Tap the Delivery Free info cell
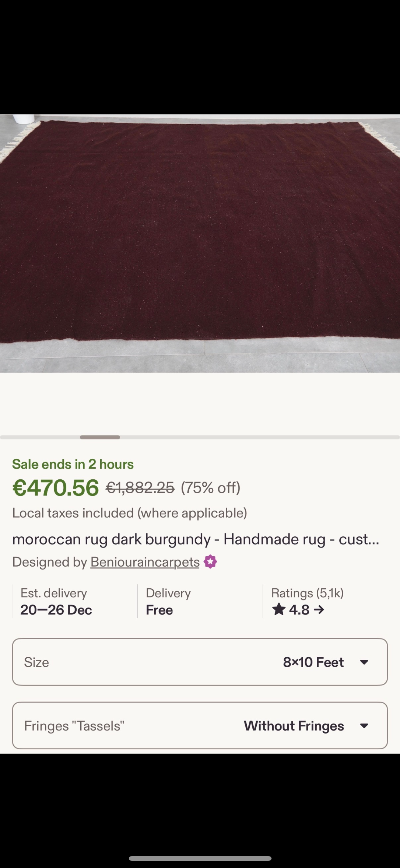This screenshot has width=400, height=868. coord(168,602)
